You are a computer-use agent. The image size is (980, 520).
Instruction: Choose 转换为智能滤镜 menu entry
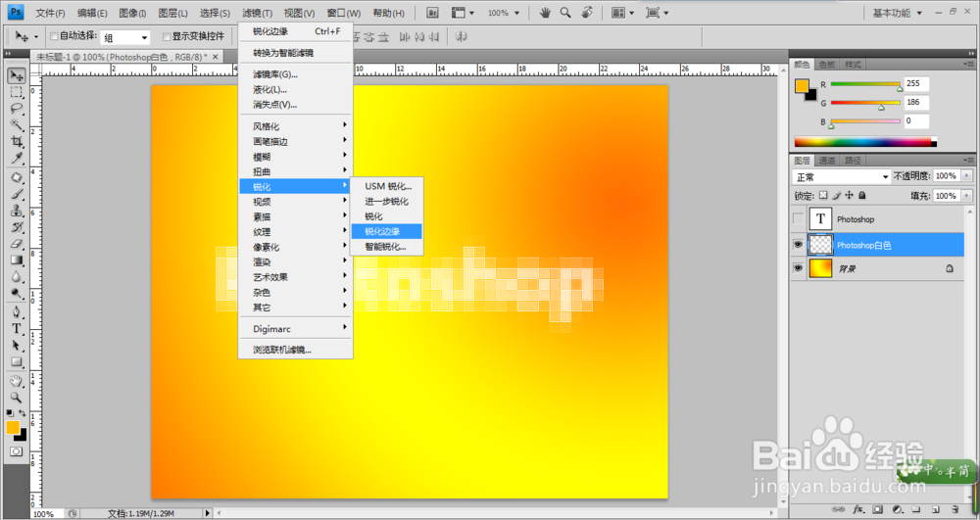tap(296, 53)
